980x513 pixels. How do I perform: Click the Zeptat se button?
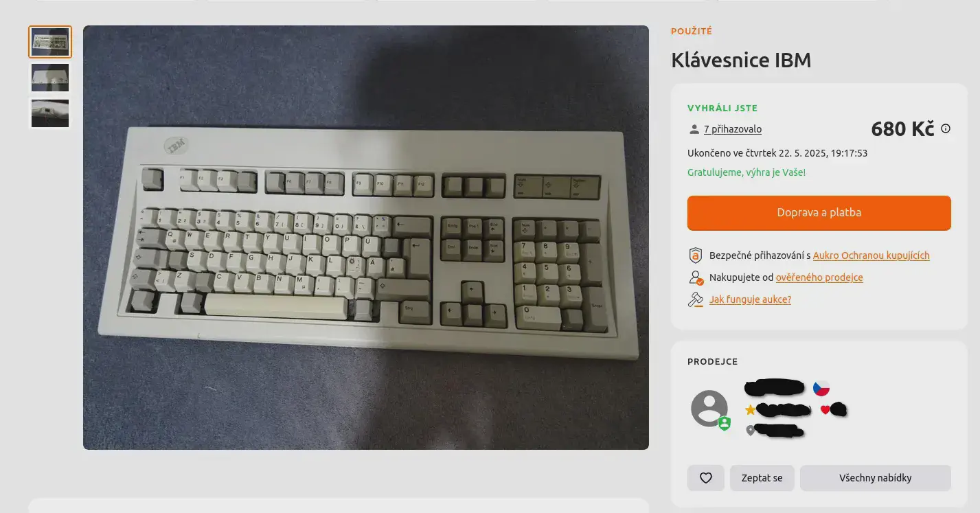click(x=762, y=478)
